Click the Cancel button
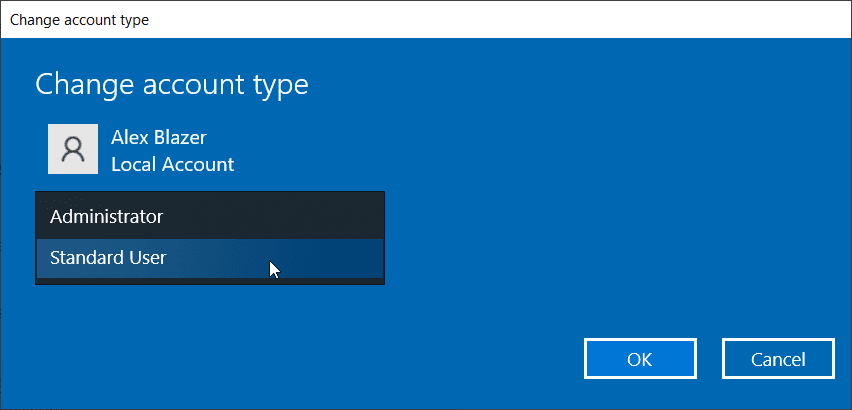This screenshot has width=852, height=410. coord(777,359)
